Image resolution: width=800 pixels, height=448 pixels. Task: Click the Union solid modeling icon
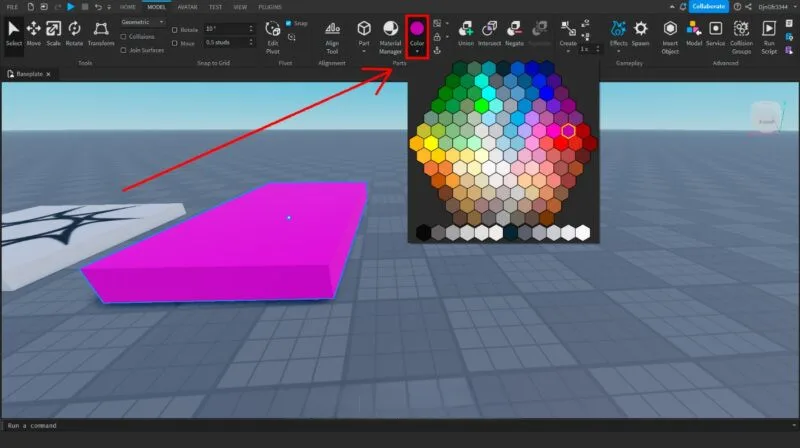(x=465, y=34)
